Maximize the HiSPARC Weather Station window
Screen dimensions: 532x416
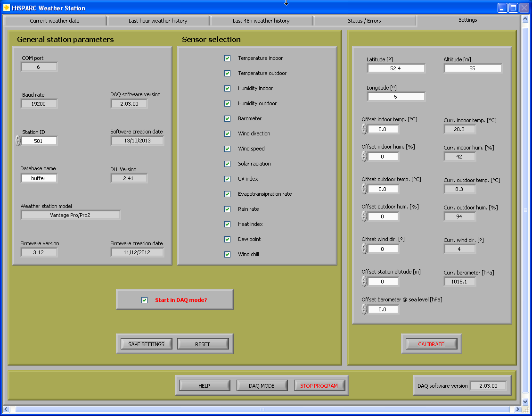pos(513,8)
